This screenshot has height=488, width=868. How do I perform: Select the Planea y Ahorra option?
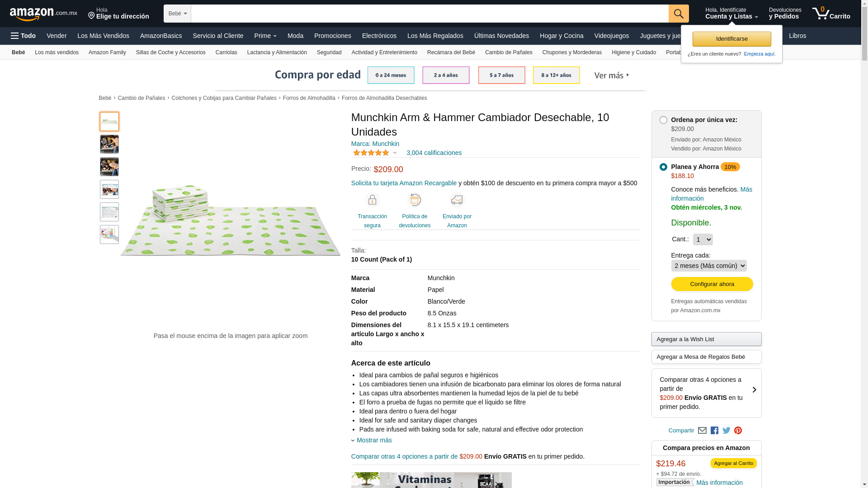[x=663, y=167]
